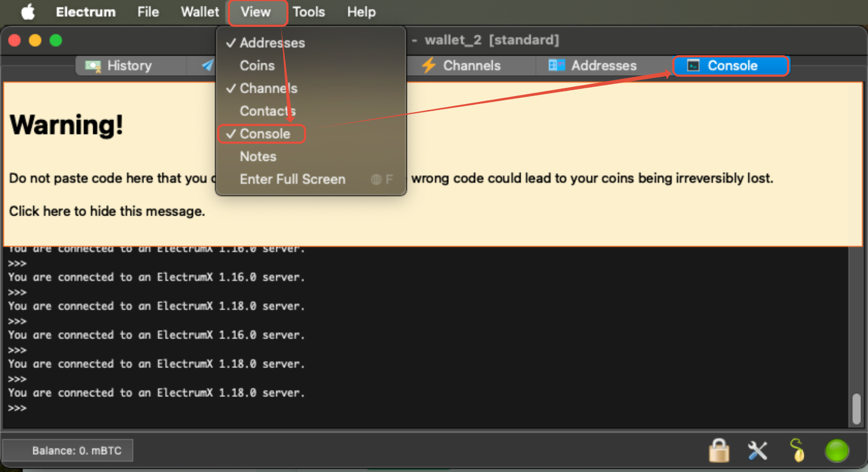Open the Tools menu
The width and height of the screenshot is (868, 472).
click(309, 12)
